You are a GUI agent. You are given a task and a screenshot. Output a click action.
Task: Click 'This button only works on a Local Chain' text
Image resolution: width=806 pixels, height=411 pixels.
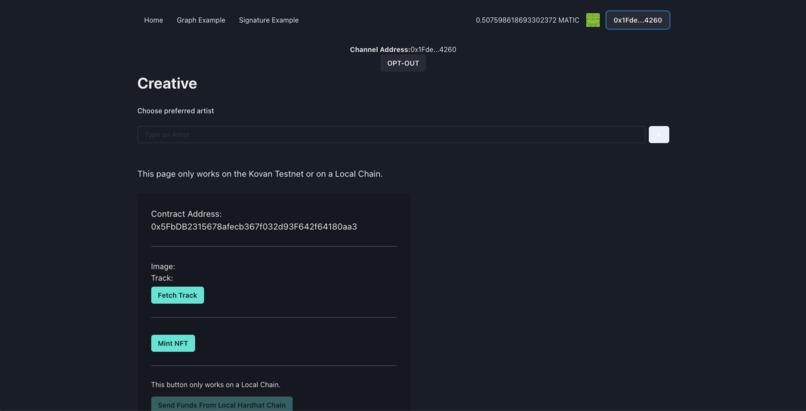click(x=216, y=384)
